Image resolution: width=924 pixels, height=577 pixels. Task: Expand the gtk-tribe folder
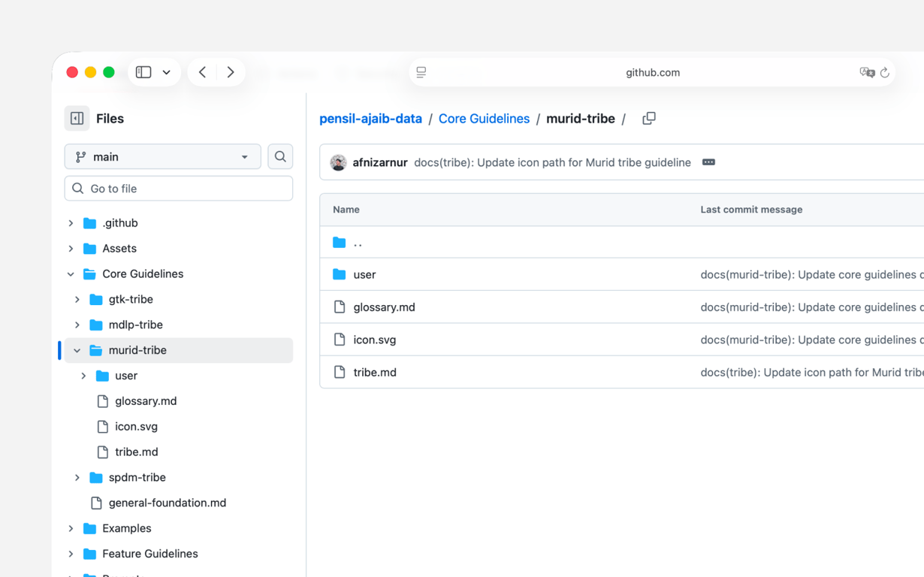point(77,299)
